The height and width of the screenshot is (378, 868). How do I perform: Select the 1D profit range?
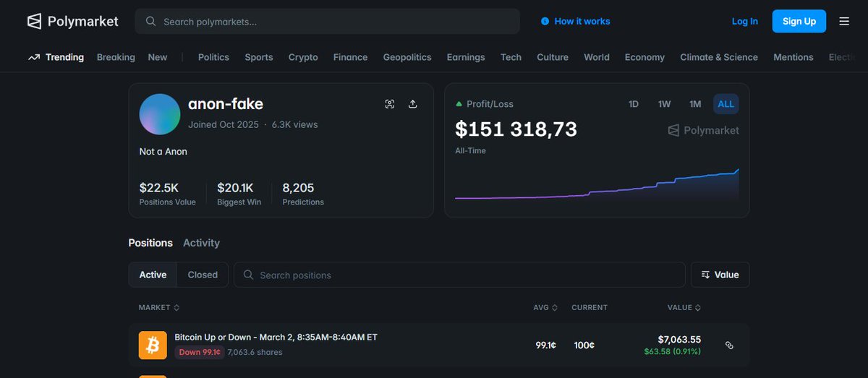(634, 104)
